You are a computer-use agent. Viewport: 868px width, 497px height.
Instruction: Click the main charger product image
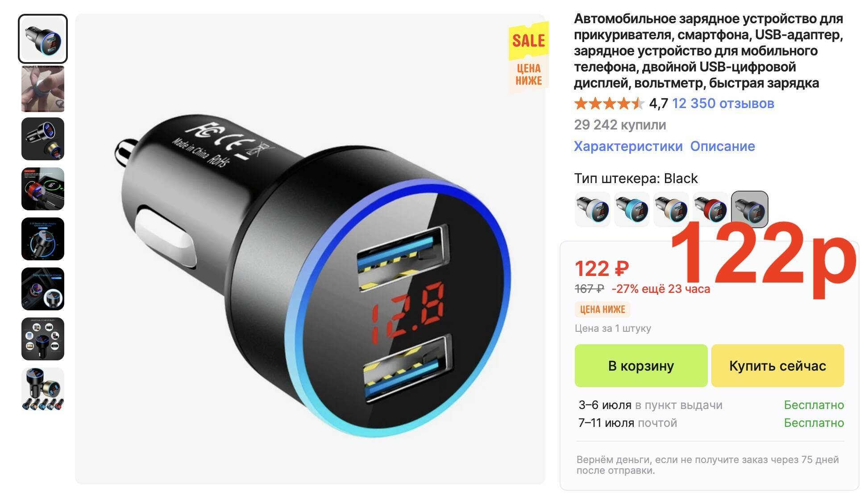tap(310, 249)
